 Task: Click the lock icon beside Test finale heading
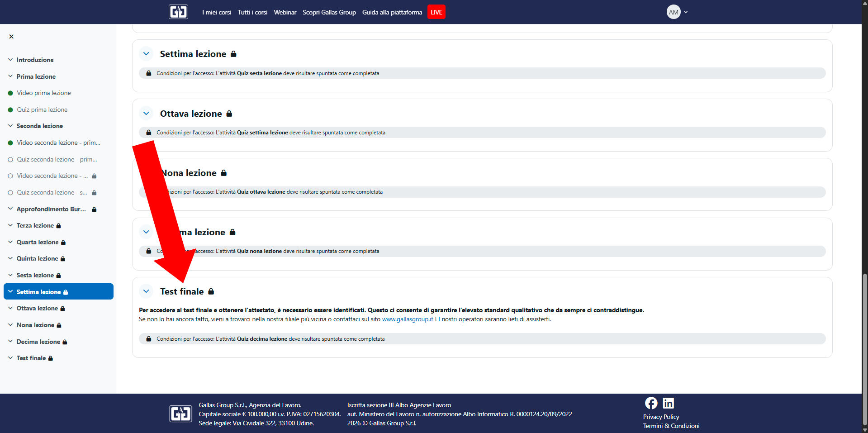click(211, 291)
